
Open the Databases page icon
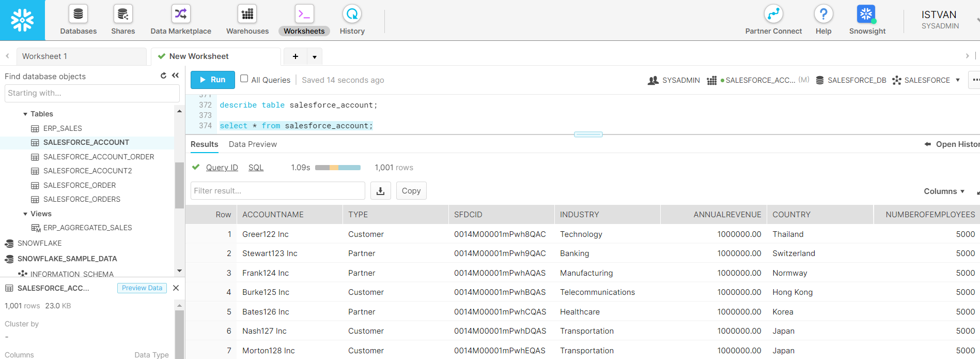pos(78,14)
